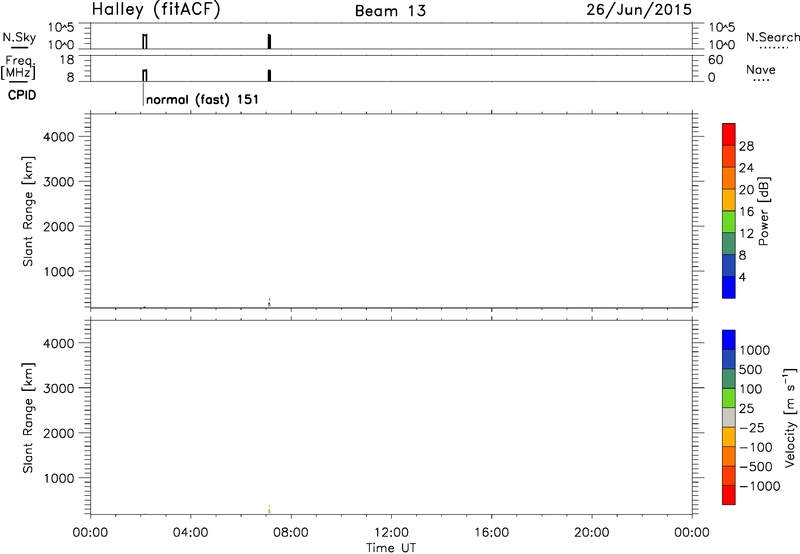
Task: Click the date "26/Jun/2015"
Action: click(x=639, y=10)
